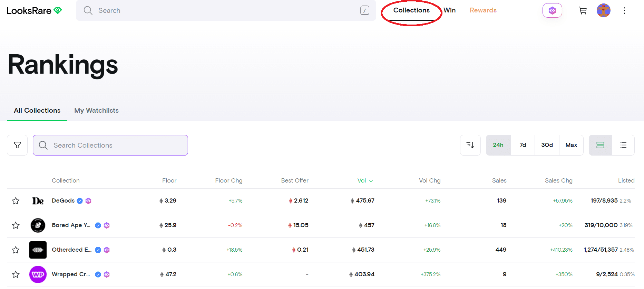Open the Wrapped Cr... collection link
The image size is (644, 289).
tap(71, 274)
